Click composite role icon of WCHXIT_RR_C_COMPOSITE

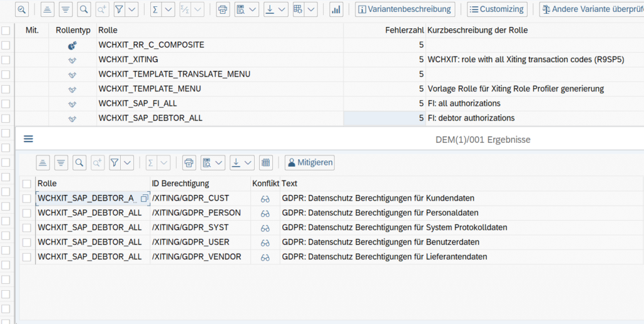tap(73, 45)
